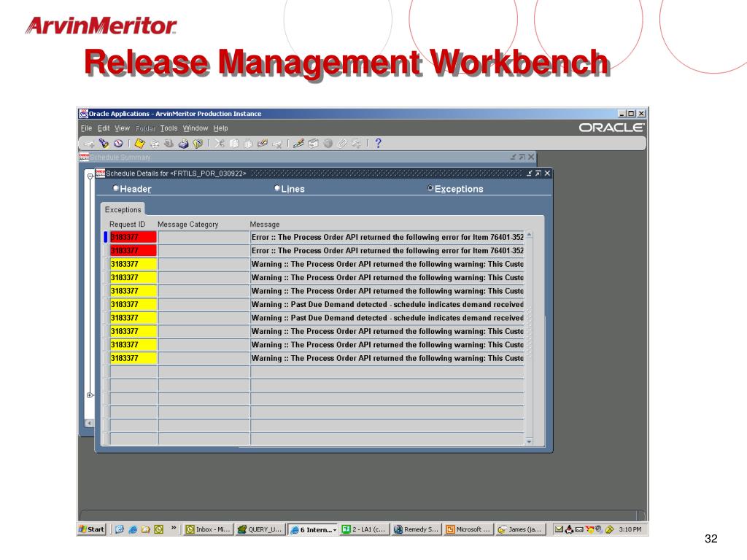747x560 pixels.
Task: Click the Internet Explorer quick launch icon
Action: click(x=133, y=529)
